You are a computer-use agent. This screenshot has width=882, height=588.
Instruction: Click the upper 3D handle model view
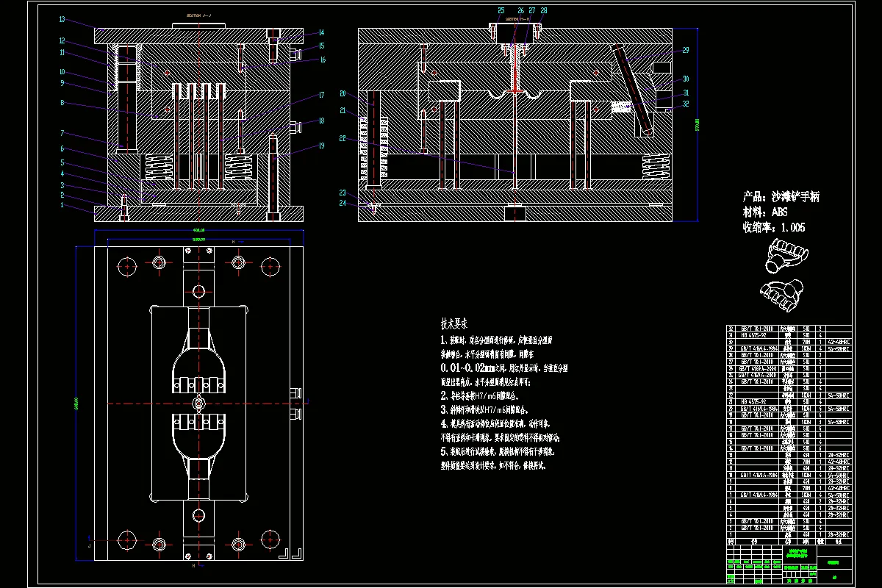(x=787, y=255)
